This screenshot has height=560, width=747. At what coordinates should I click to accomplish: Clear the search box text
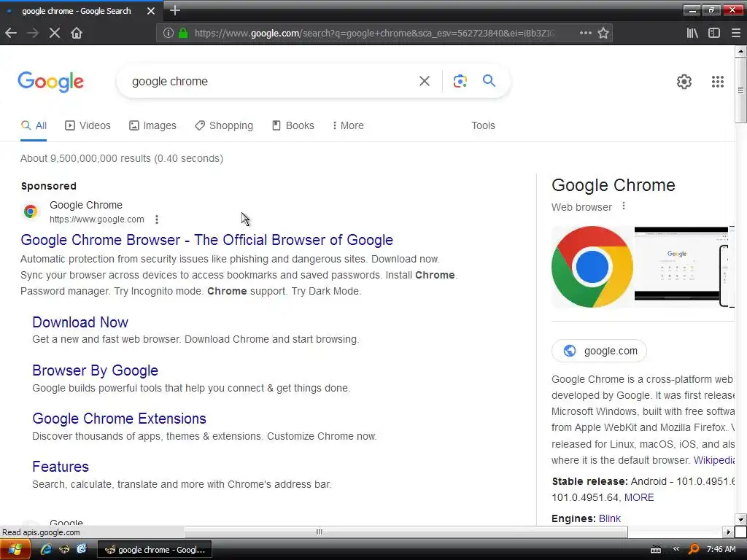[x=424, y=81]
